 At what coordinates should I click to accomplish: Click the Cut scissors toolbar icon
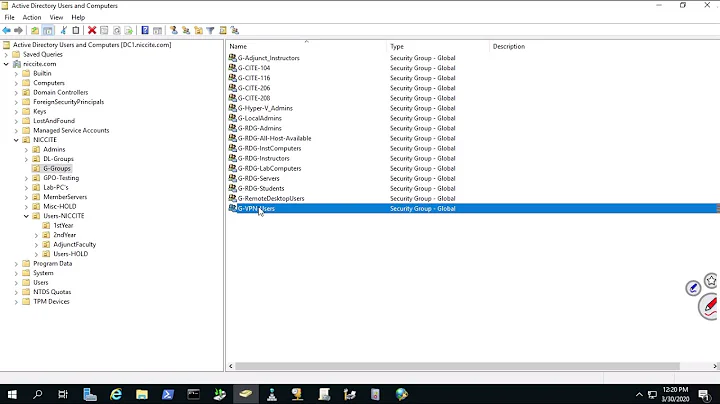[63, 30]
